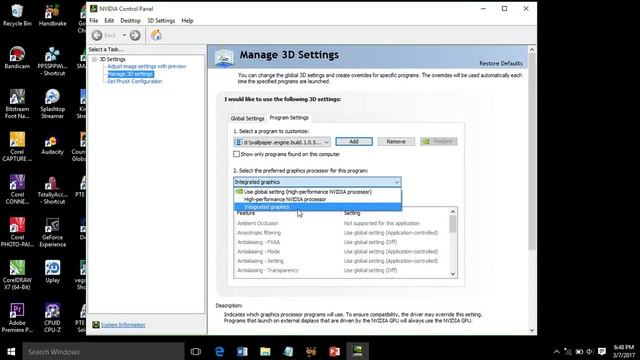
Task: Open Bandicam desktop shortcut
Action: coord(17,58)
